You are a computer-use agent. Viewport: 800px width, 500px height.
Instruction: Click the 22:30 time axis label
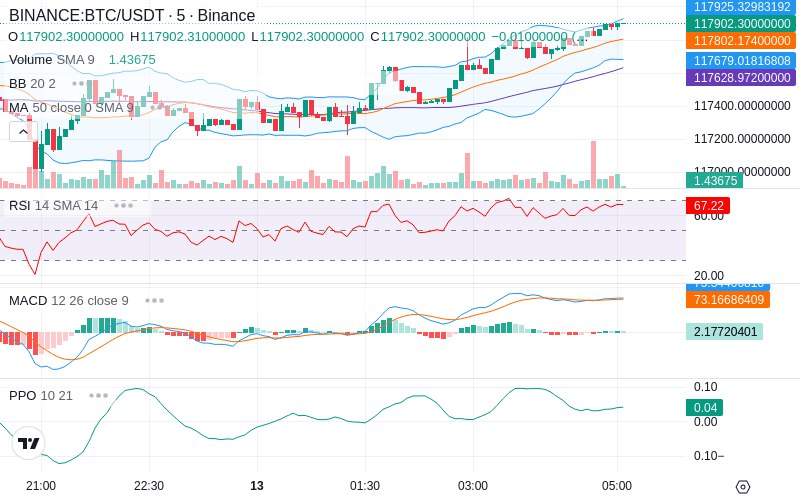click(149, 486)
